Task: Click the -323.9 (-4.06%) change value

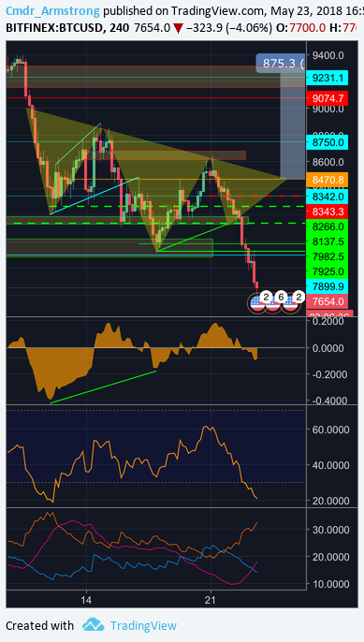Action: [229, 28]
